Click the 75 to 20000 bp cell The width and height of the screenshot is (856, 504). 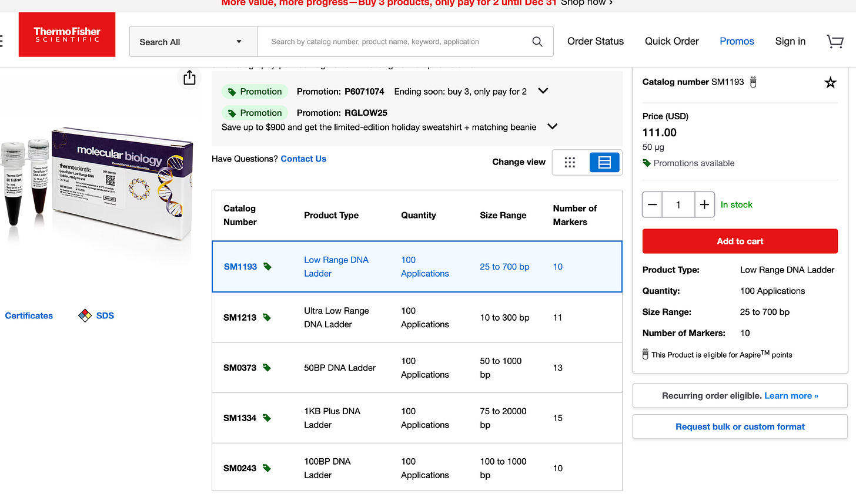pyautogui.click(x=503, y=418)
